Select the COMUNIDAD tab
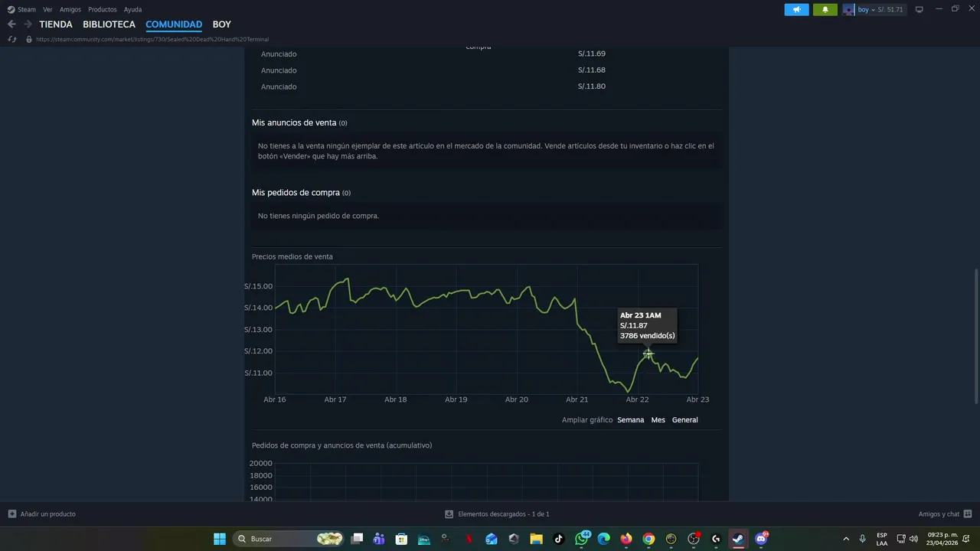Image resolution: width=980 pixels, height=551 pixels. [x=174, y=24]
